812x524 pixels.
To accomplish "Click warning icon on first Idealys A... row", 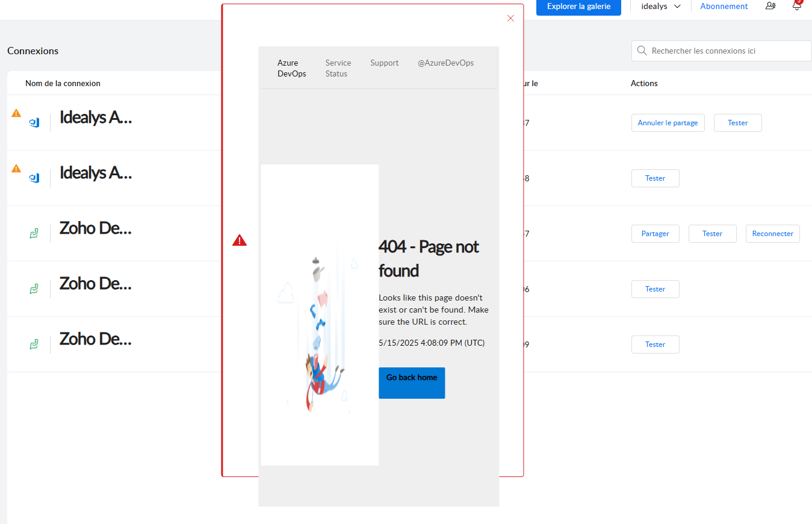I will pyautogui.click(x=16, y=113).
